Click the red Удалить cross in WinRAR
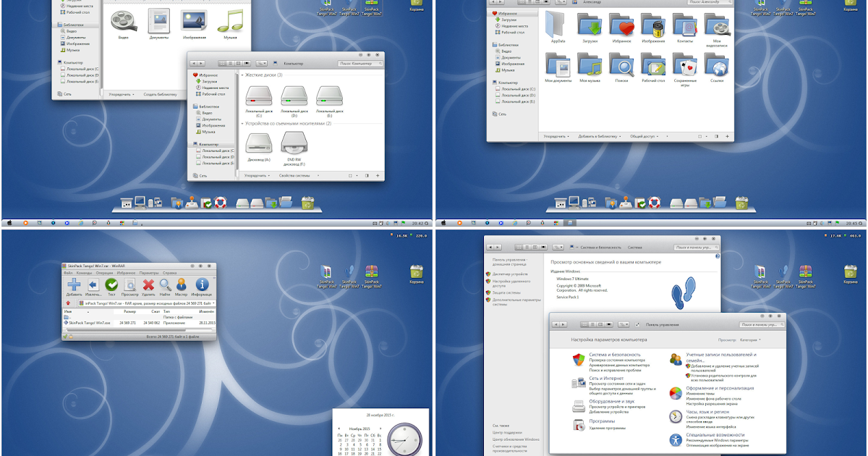This screenshot has height=456, width=868. click(148, 284)
